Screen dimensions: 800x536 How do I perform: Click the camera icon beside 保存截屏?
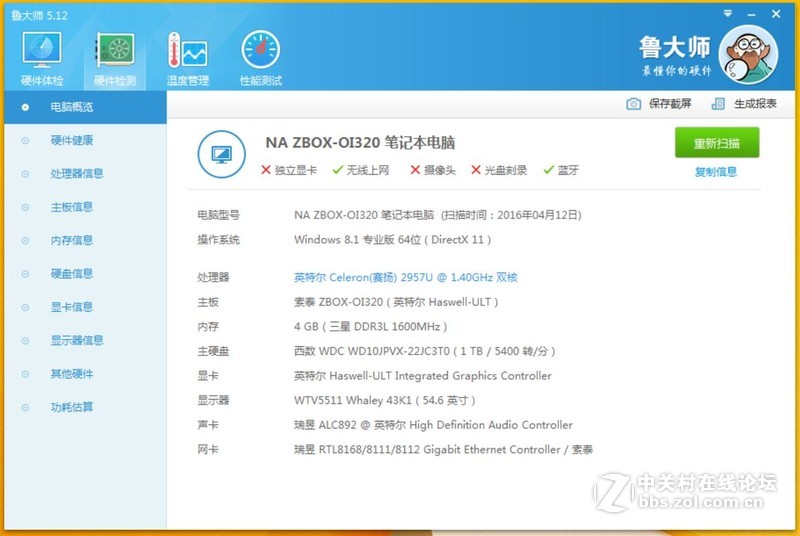coord(633,104)
